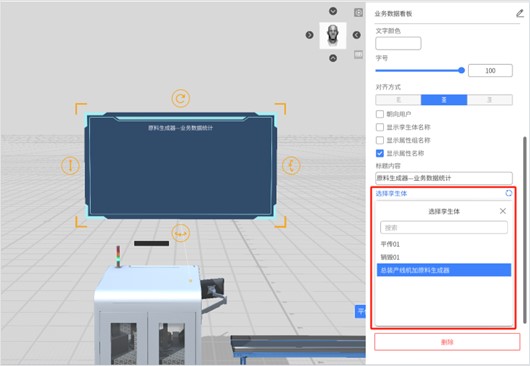Screen dimensions: 530x366
Task: Select center alignment option
Action: click(x=444, y=100)
